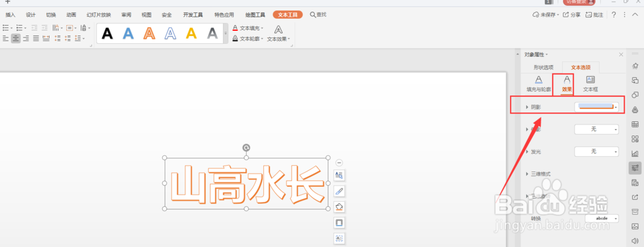Open the text alignment box dropdown

[71, 28]
